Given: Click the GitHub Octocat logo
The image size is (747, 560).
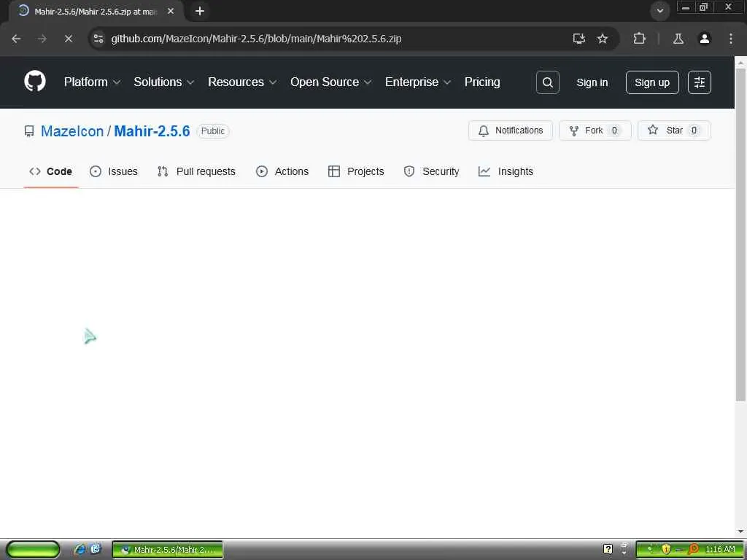Looking at the screenshot, I should [x=35, y=82].
